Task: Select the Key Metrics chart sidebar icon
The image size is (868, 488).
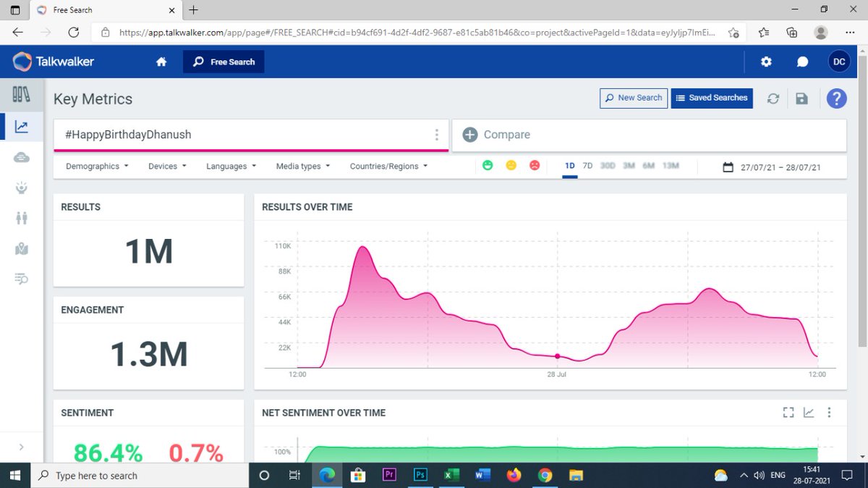Action: (x=21, y=127)
